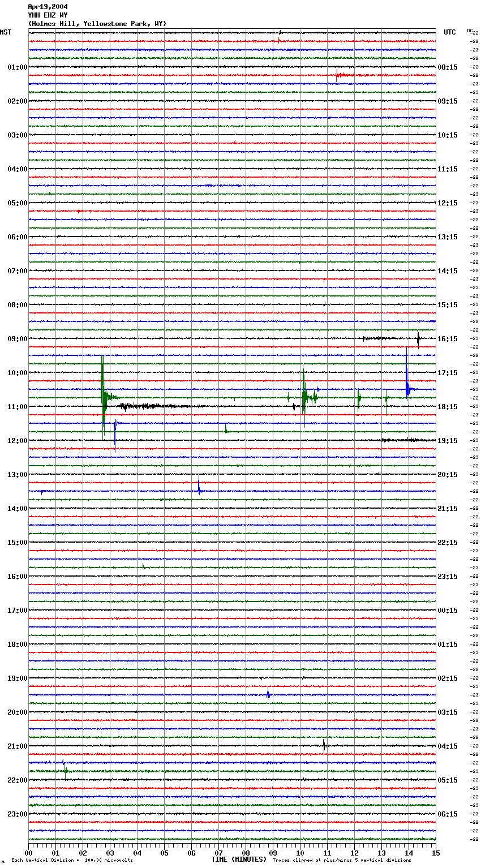This screenshot has width=481, height=868.
Task: Select the 11:00 MST row label
Action: click(17, 407)
